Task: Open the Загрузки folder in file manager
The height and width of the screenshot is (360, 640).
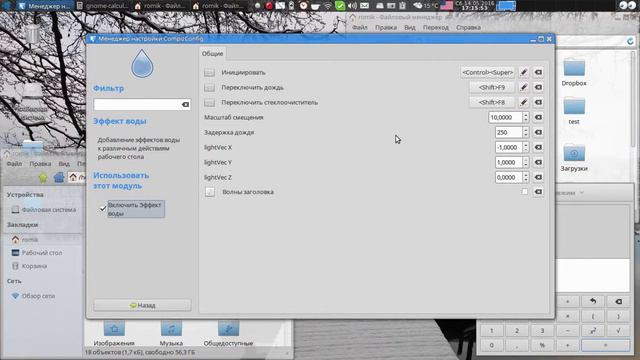Action: point(574,157)
